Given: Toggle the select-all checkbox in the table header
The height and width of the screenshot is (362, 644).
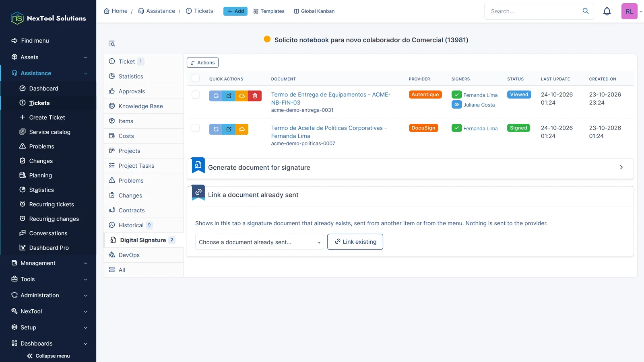Looking at the screenshot, I should coord(196,78).
